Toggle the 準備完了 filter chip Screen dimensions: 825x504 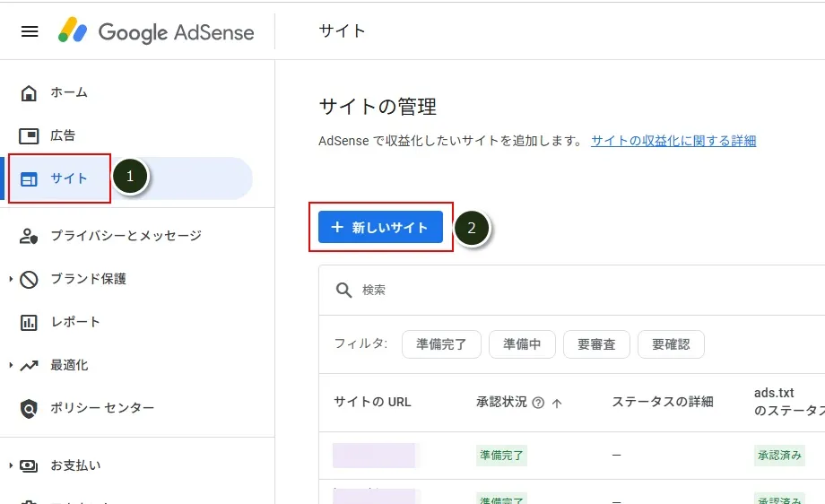pos(441,344)
